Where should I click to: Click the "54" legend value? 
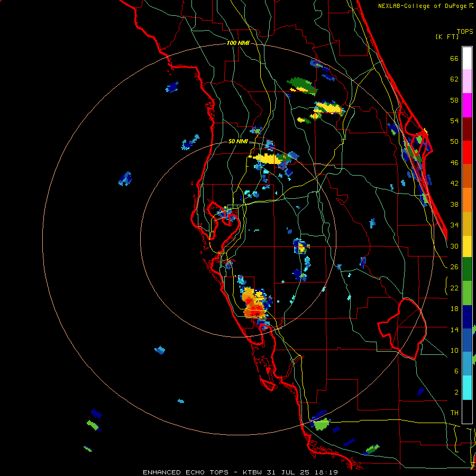pyautogui.click(x=454, y=121)
